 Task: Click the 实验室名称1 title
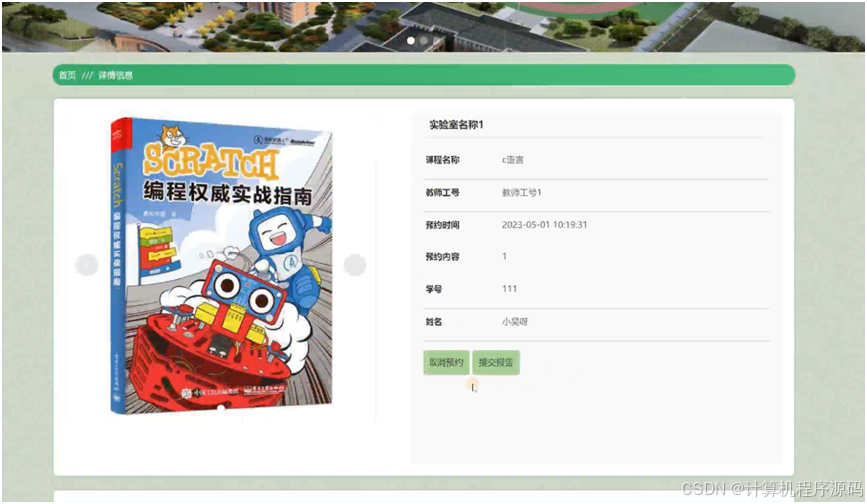pyautogui.click(x=456, y=125)
